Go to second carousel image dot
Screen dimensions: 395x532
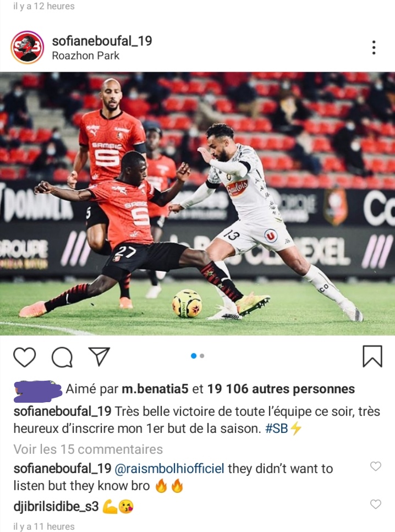point(202,356)
